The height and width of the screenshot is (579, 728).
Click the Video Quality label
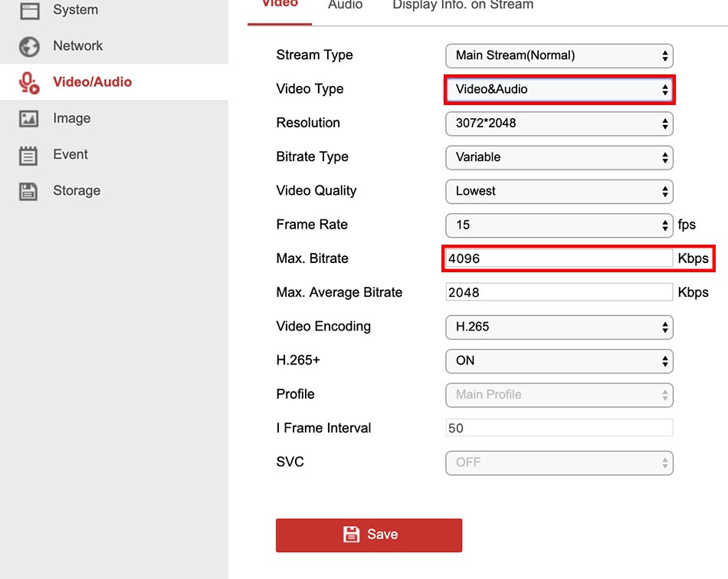tap(316, 191)
